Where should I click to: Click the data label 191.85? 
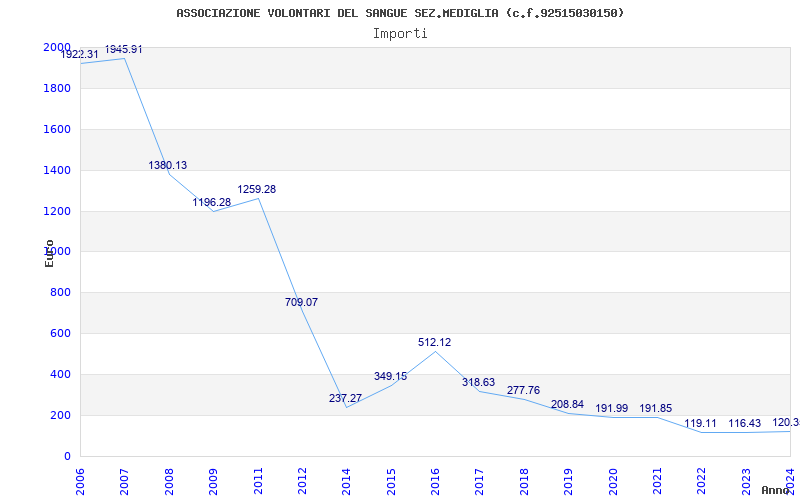pos(656,408)
